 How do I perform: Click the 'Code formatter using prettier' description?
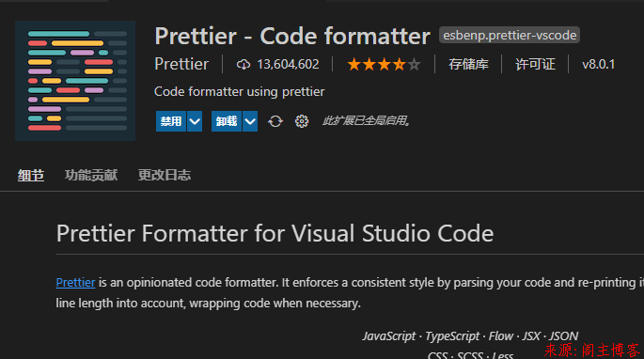tap(240, 91)
